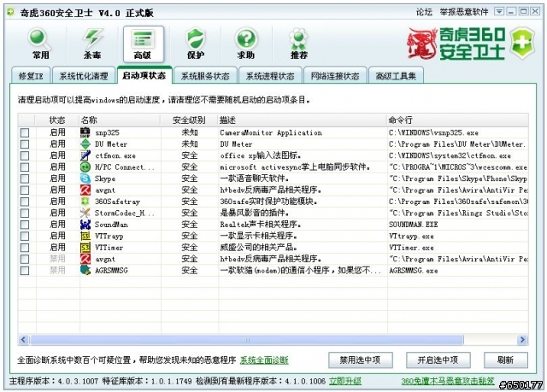The image size is (547, 392).
Task: Sort by the 命令行 column header
Action: [x=457, y=120]
